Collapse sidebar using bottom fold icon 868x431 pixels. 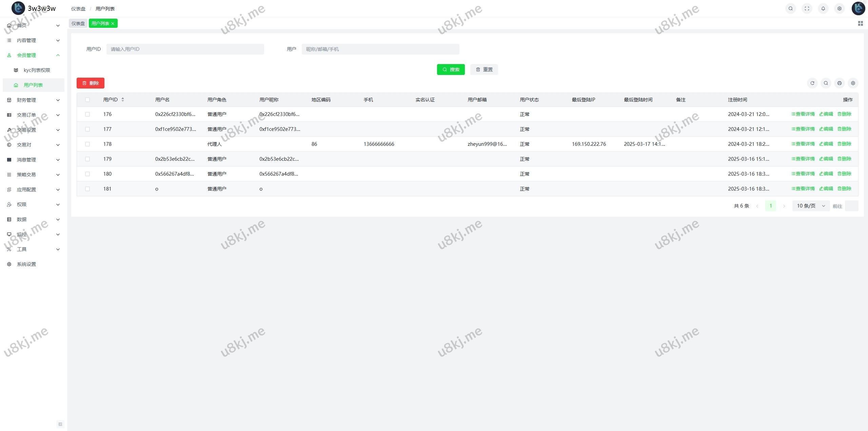pos(60,424)
